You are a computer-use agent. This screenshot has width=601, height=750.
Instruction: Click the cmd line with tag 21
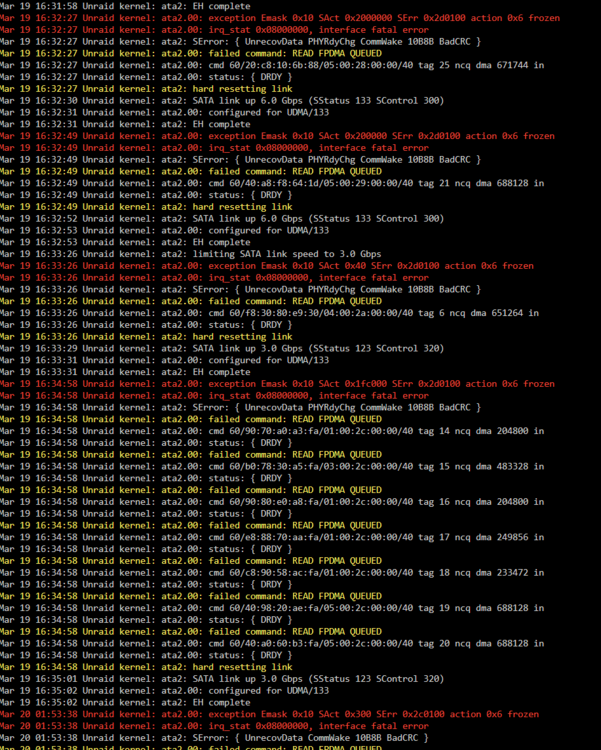point(272,183)
